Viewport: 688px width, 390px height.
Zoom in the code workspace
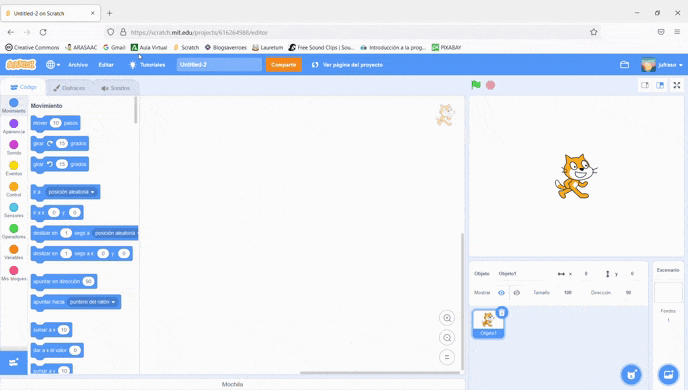pyautogui.click(x=447, y=318)
